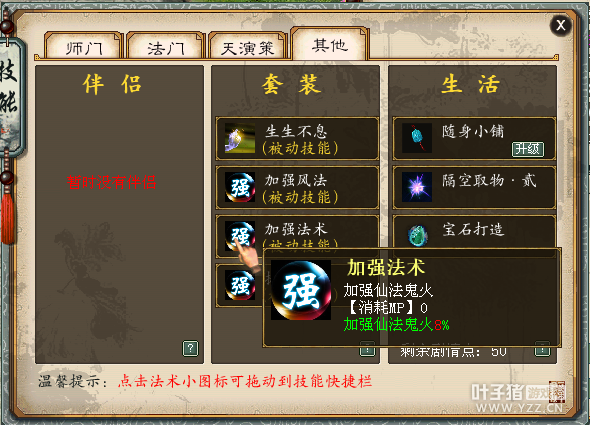
Task: Select the 加强风法 skill orb icon
Action: click(x=240, y=187)
